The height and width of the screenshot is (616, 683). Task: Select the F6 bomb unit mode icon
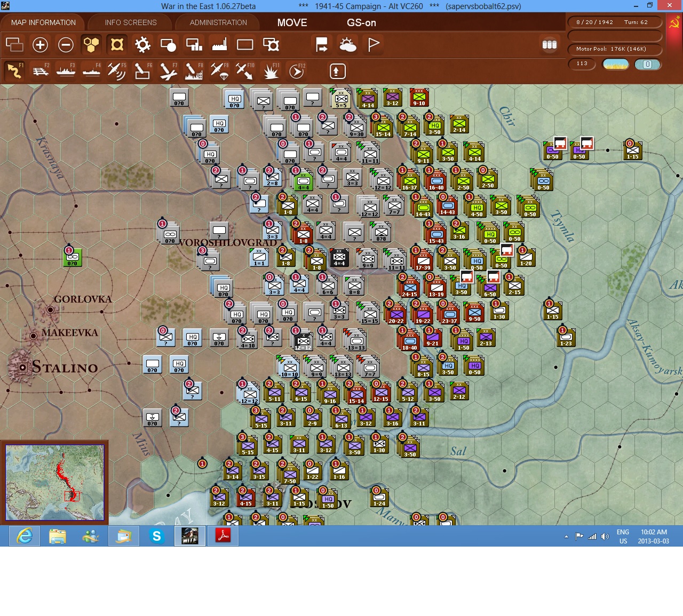tap(142, 71)
